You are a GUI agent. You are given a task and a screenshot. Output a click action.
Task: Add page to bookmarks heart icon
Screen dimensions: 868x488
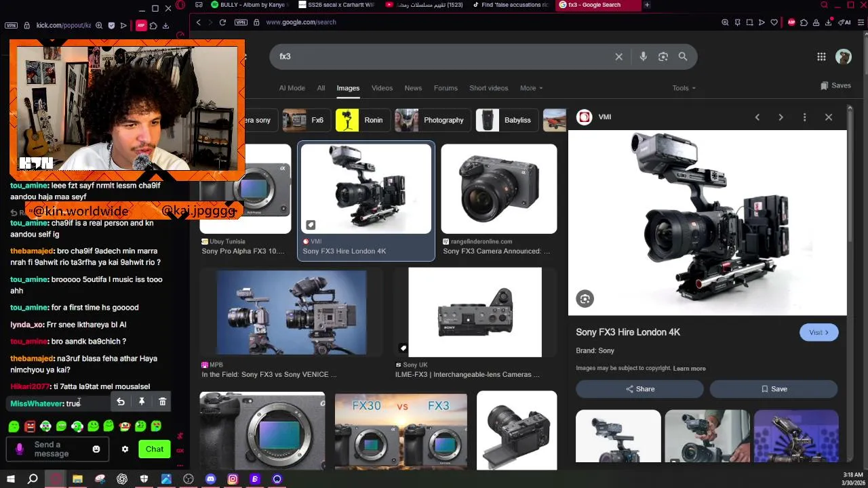[774, 22]
